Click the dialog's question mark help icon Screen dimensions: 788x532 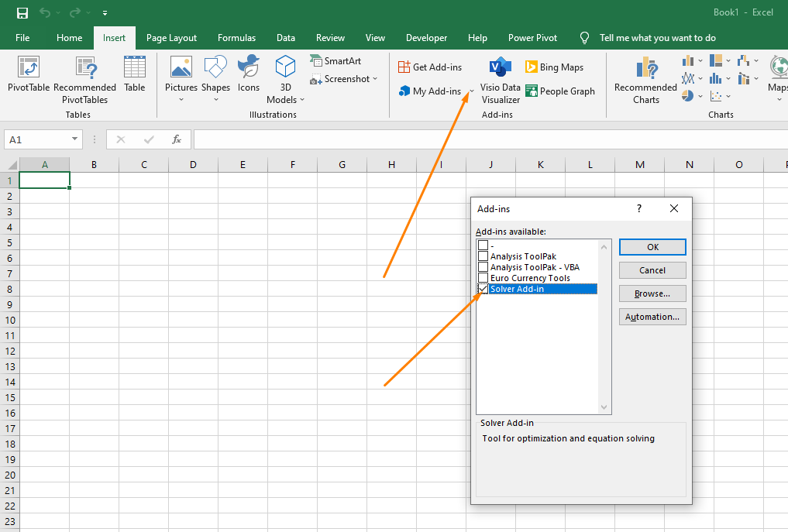639,208
